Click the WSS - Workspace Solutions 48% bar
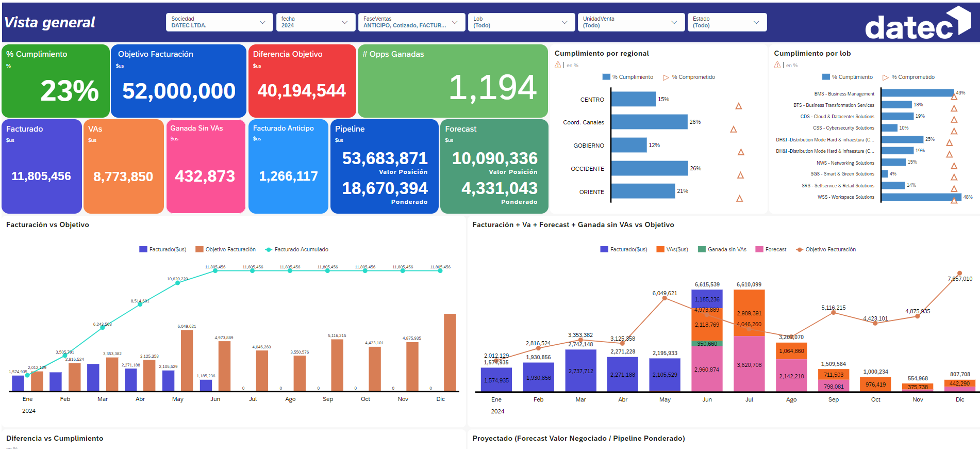Viewport: 980px width, 449px height. (922, 197)
